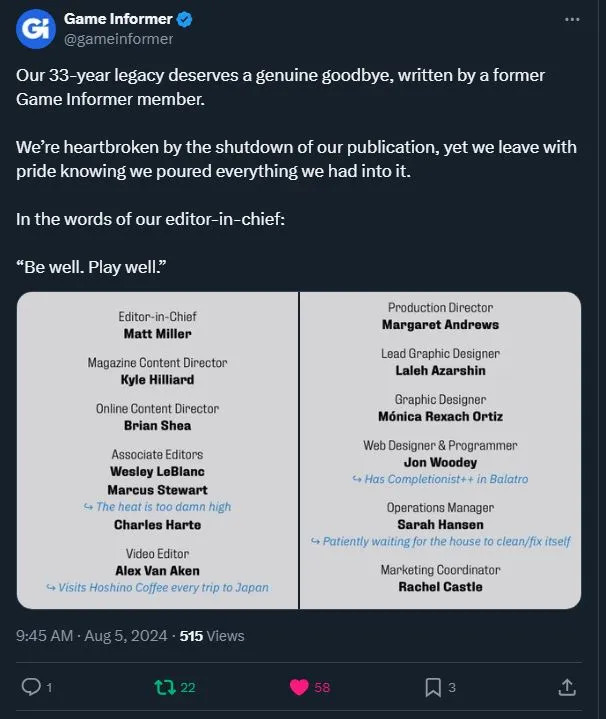The image size is (606, 719).
Task: Open the Game Informer display name link
Action: click(x=104, y=19)
